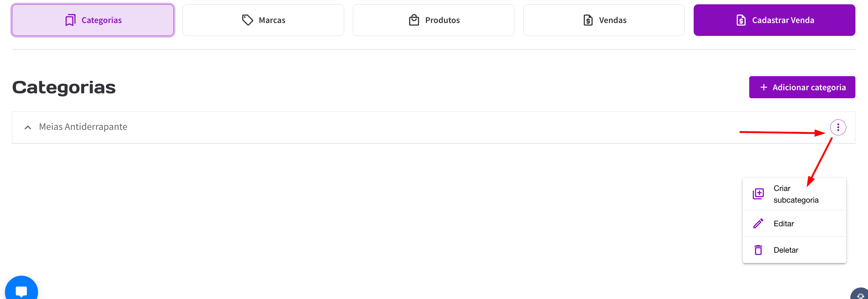The height and width of the screenshot is (299, 868).
Task: Click the tag icon beside Marcas
Action: pyautogui.click(x=247, y=20)
